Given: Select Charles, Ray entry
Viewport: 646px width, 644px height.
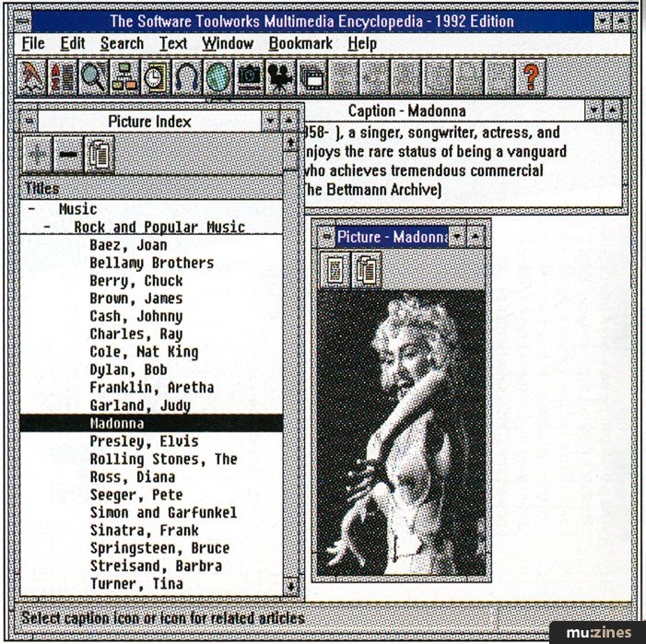Looking at the screenshot, I should pos(136,334).
